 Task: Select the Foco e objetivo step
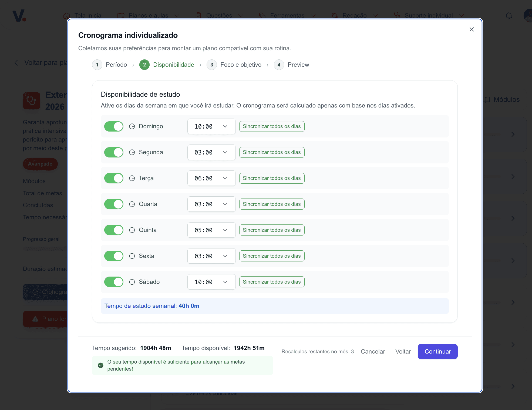click(x=241, y=65)
